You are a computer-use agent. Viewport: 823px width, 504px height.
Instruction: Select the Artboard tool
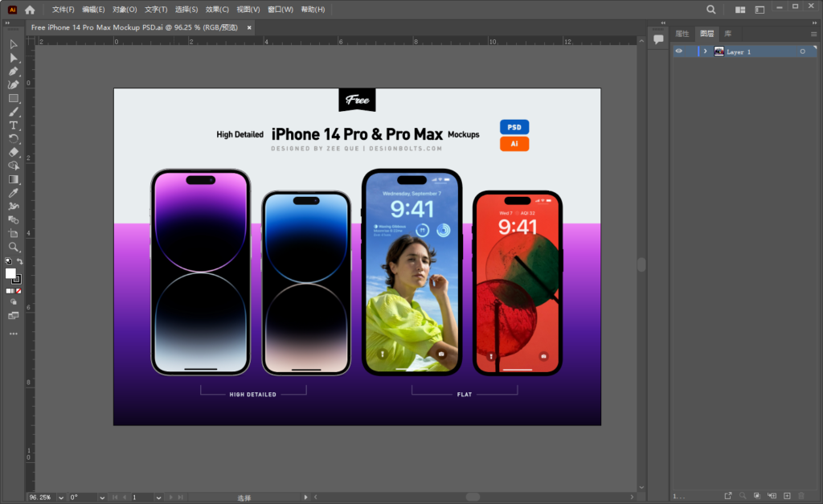click(x=14, y=233)
